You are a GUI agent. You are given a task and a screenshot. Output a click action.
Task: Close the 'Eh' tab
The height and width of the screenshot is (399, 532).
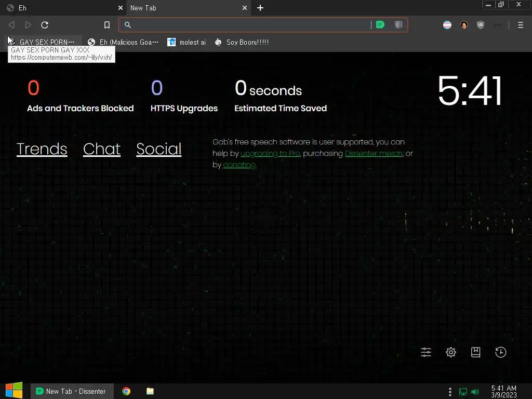(x=121, y=8)
